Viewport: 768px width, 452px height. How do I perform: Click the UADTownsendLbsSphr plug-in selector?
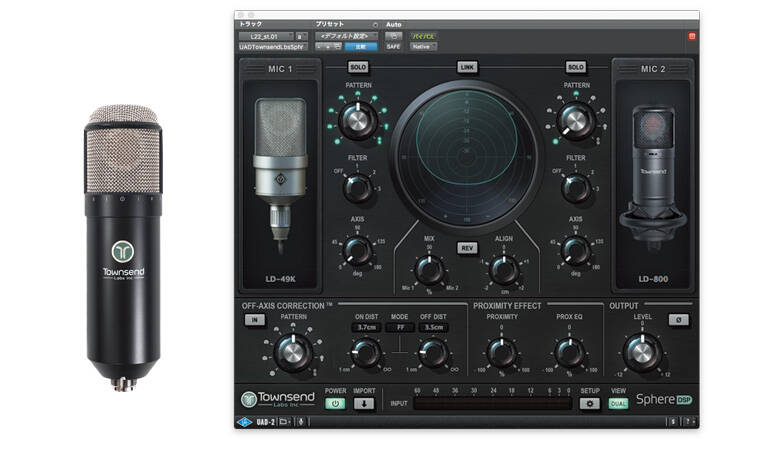point(273,47)
